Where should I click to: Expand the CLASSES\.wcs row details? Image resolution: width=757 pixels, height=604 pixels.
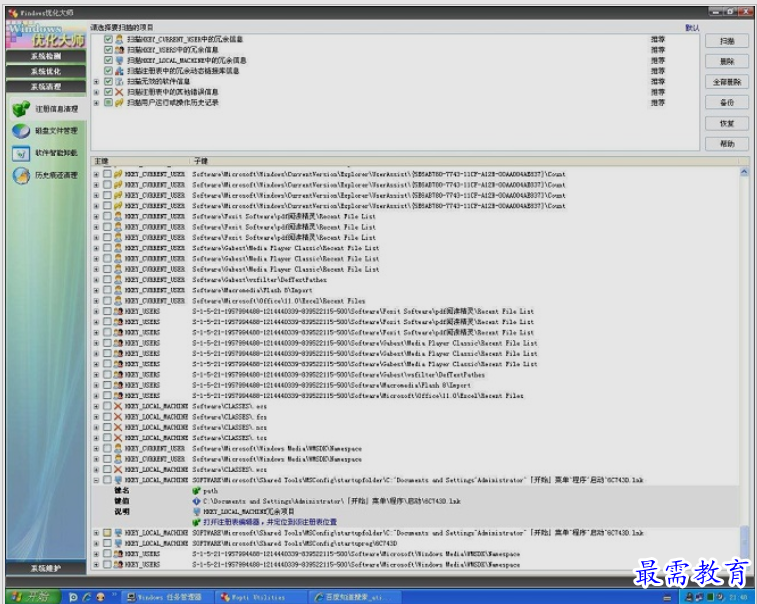pos(96,469)
